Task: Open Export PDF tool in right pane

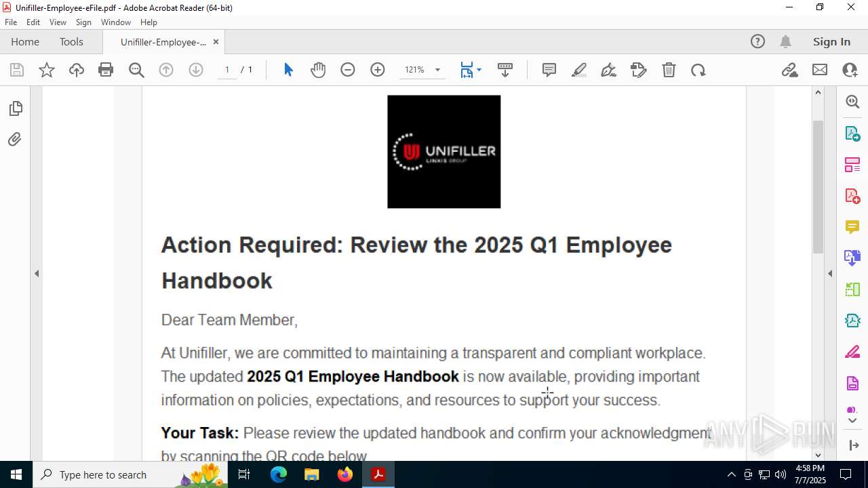Action: 852,134
